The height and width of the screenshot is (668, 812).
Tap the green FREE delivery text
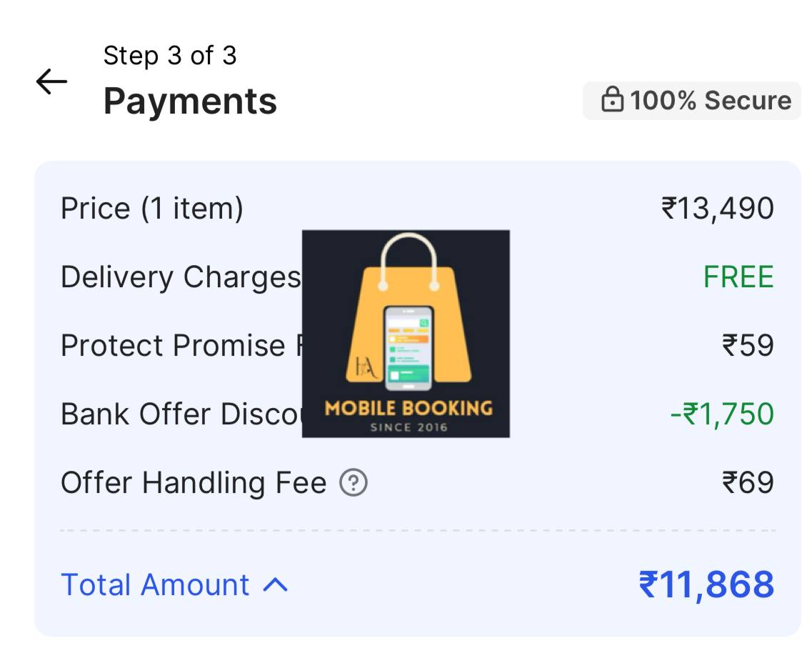click(x=738, y=276)
